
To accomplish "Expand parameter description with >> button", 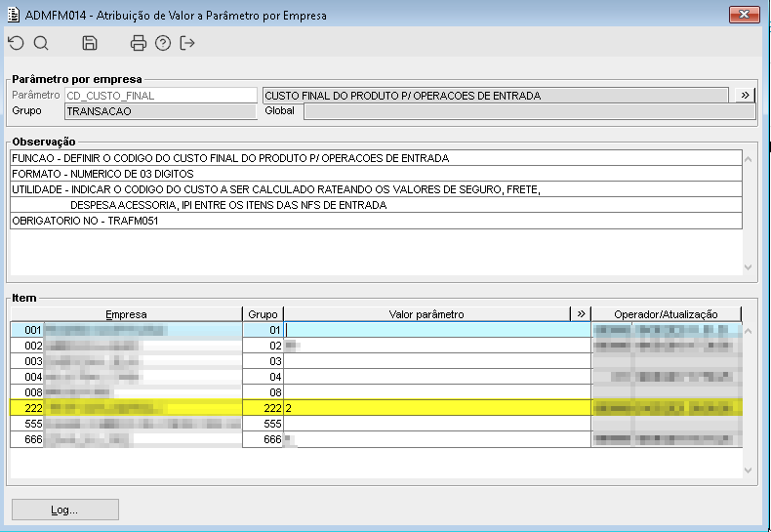I will pos(745,95).
